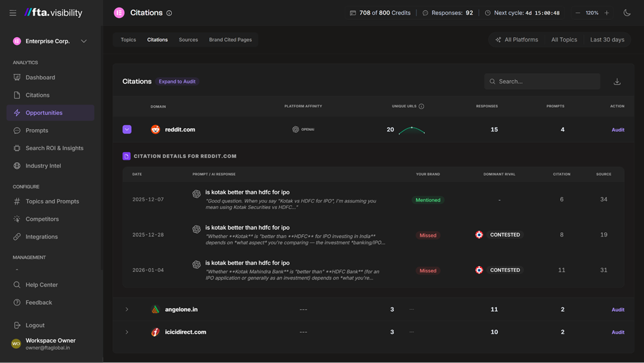Open Integrations page
644x363 pixels.
click(x=51, y=237)
